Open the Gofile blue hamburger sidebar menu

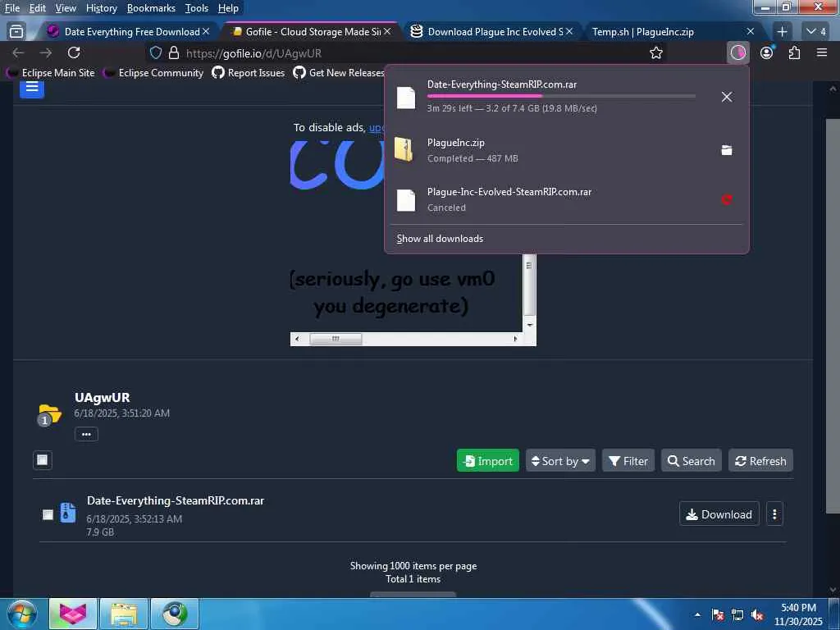pyautogui.click(x=32, y=89)
